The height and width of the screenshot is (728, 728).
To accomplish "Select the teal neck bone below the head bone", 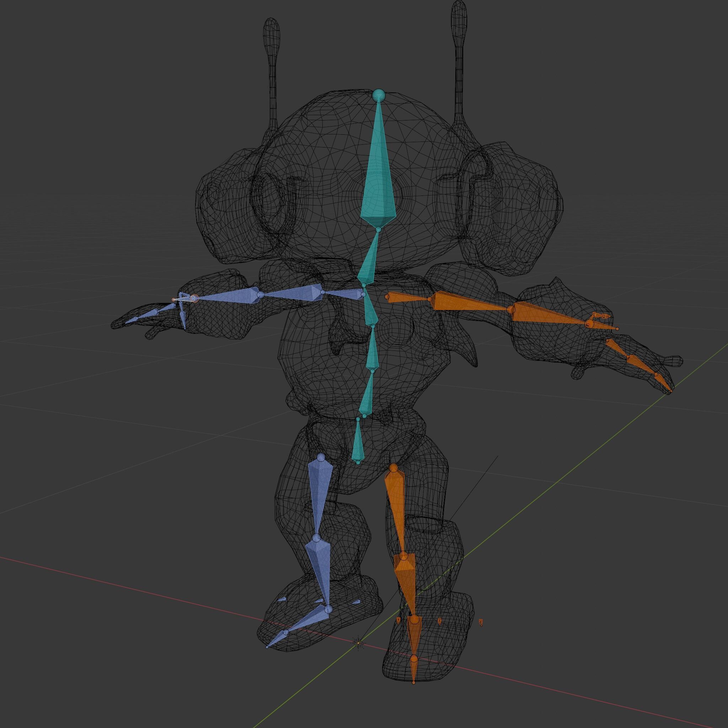I will (x=368, y=259).
